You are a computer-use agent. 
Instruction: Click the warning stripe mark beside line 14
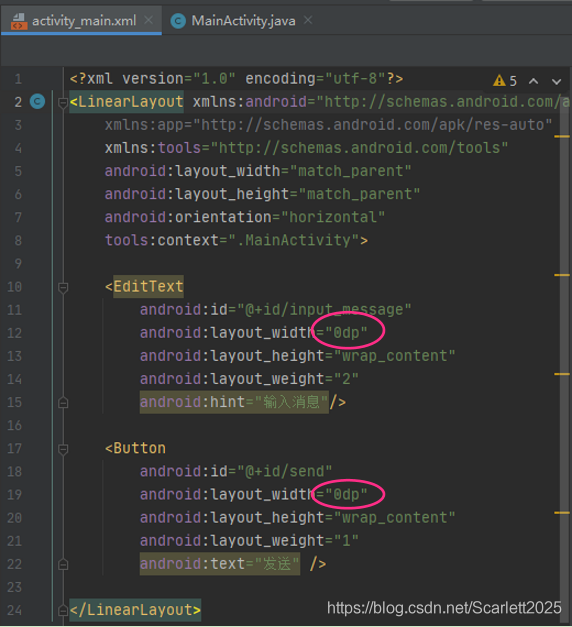562,374
